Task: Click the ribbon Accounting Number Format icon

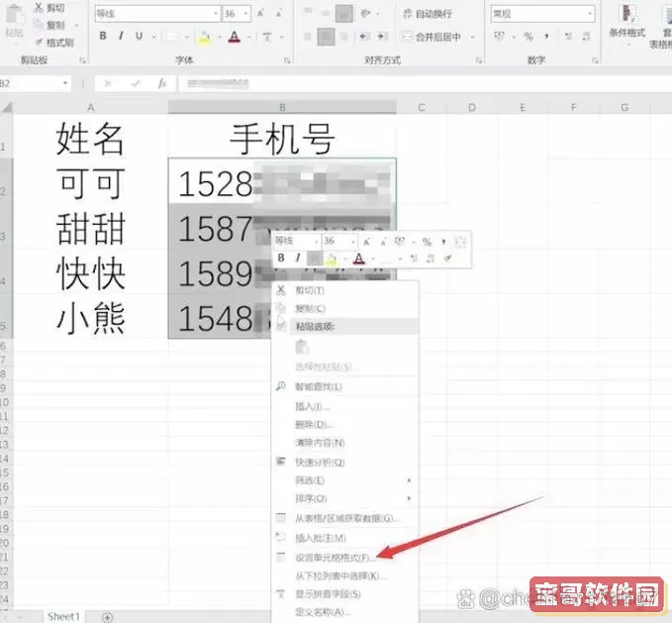Action: pyautogui.click(x=499, y=37)
